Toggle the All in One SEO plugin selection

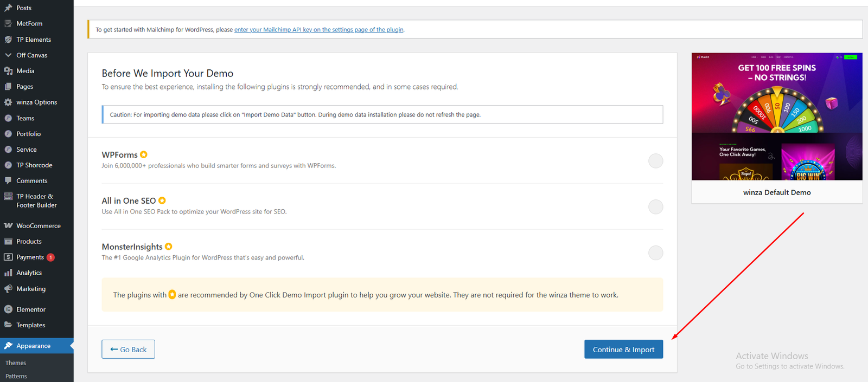656,207
